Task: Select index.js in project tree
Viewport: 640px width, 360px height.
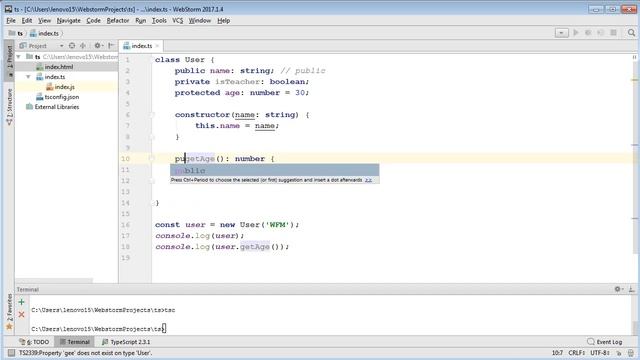Action: pos(64,87)
